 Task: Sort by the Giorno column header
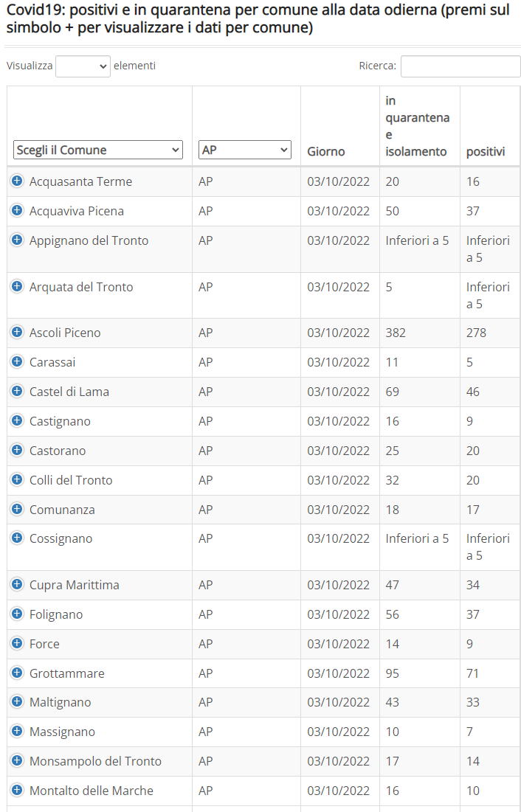[x=326, y=152]
